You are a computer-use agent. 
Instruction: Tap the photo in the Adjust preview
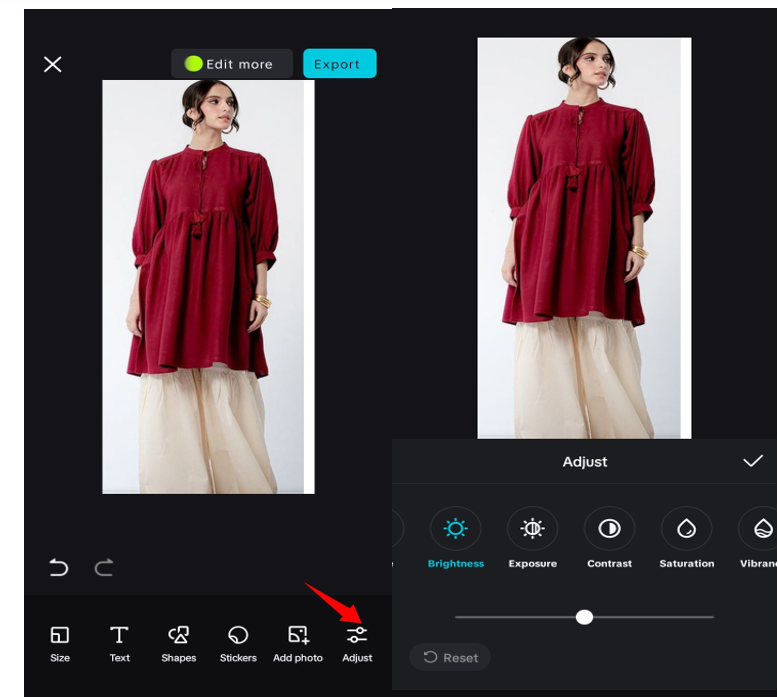584,238
